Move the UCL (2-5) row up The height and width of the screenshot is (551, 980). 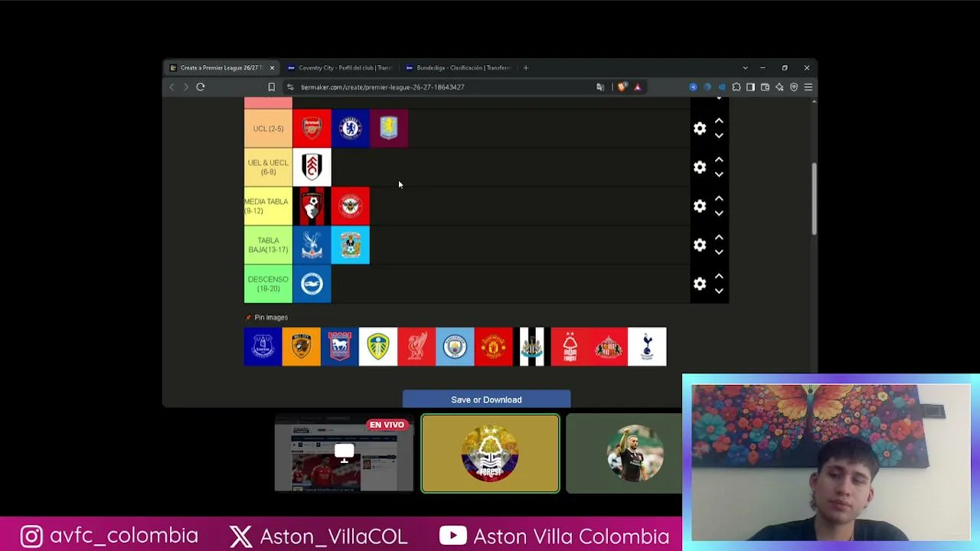click(x=719, y=121)
